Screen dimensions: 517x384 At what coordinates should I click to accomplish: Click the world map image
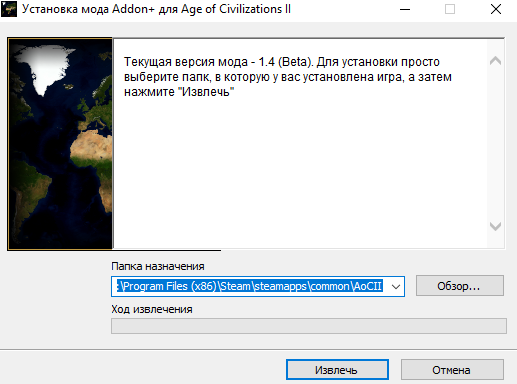coord(60,144)
